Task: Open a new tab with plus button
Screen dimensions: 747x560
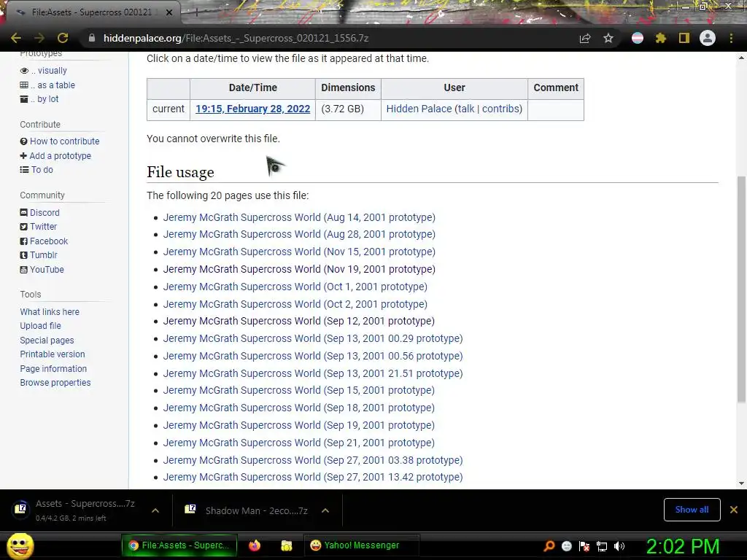Action: [x=196, y=13]
